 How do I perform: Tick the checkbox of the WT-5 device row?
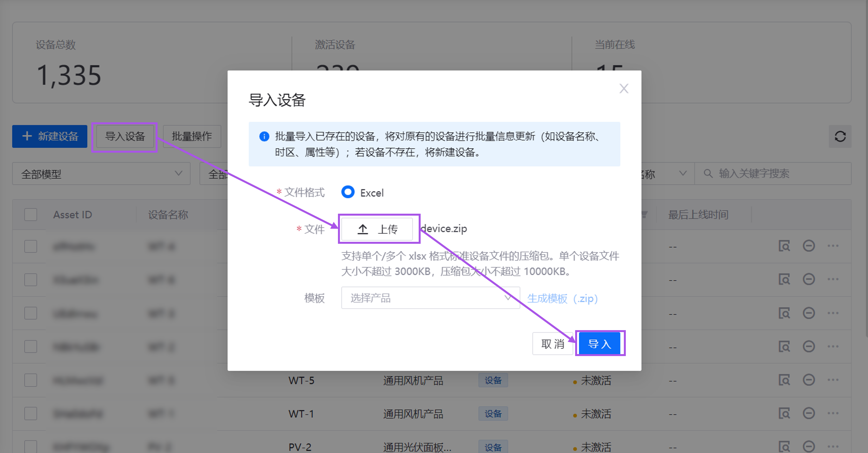click(31, 380)
